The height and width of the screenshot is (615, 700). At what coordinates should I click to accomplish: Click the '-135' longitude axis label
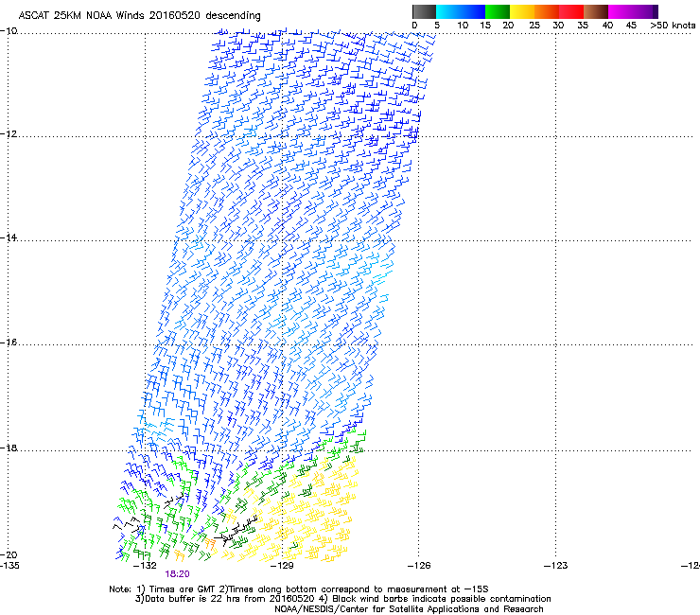click(9, 566)
